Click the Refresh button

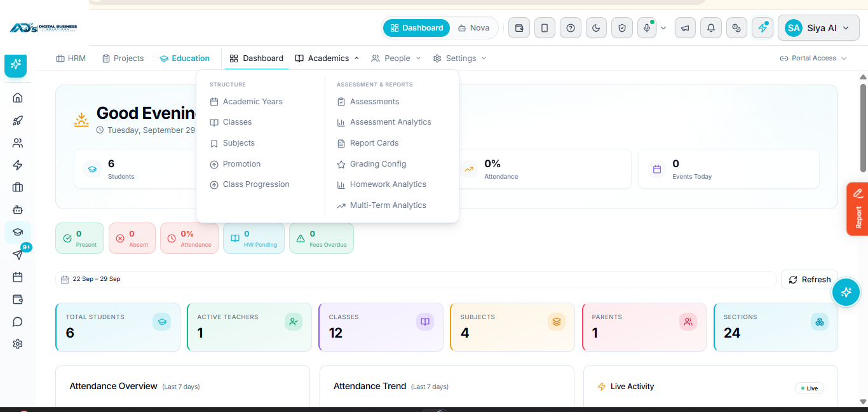click(810, 280)
